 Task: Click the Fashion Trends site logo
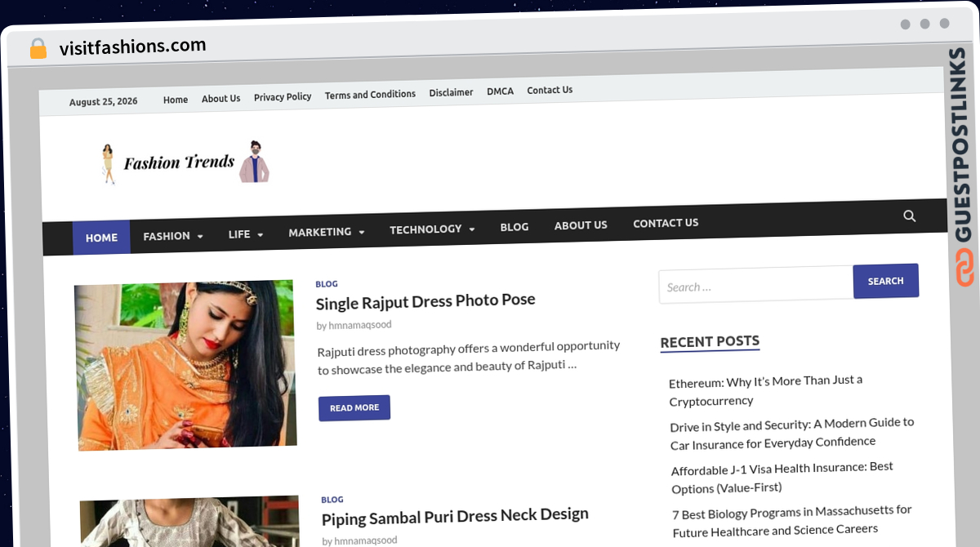click(x=185, y=162)
